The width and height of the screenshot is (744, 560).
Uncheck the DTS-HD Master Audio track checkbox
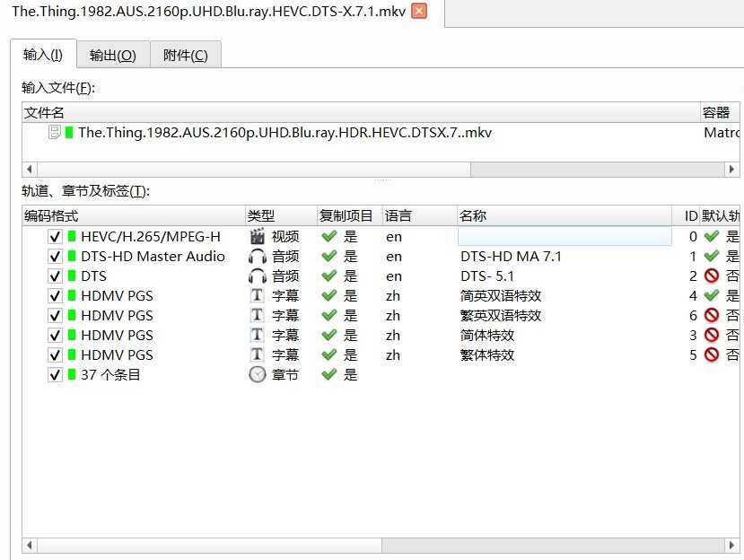click(55, 257)
